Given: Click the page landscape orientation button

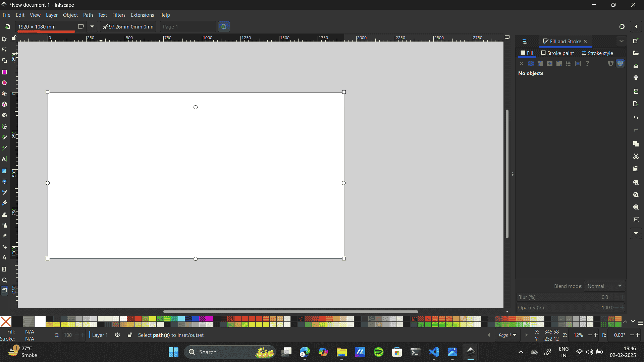Looking at the screenshot, I should [x=81, y=26].
